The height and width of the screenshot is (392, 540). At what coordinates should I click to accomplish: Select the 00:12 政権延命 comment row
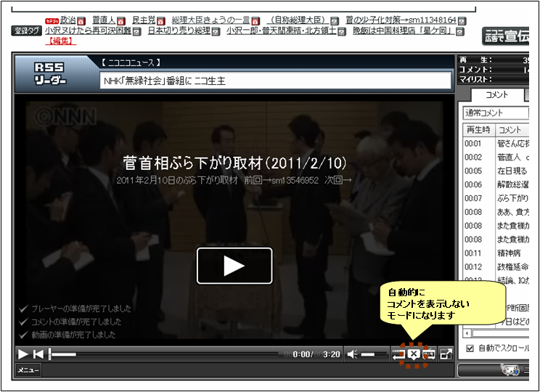tap(496, 267)
